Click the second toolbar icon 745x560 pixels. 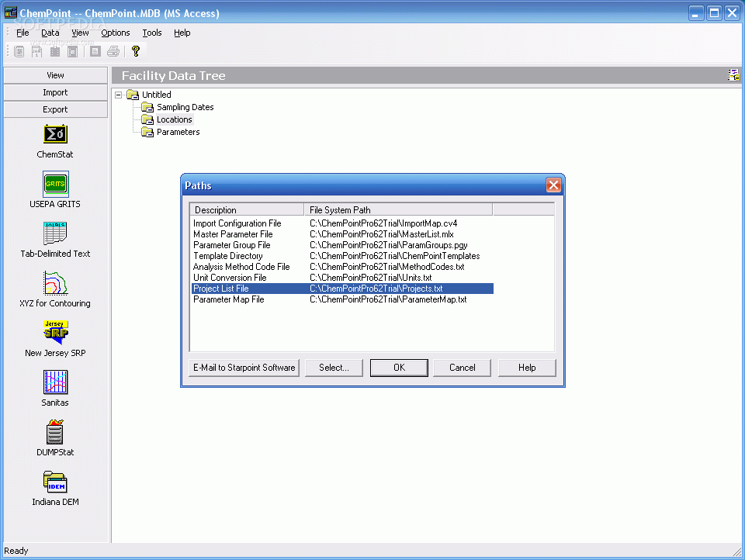36,51
